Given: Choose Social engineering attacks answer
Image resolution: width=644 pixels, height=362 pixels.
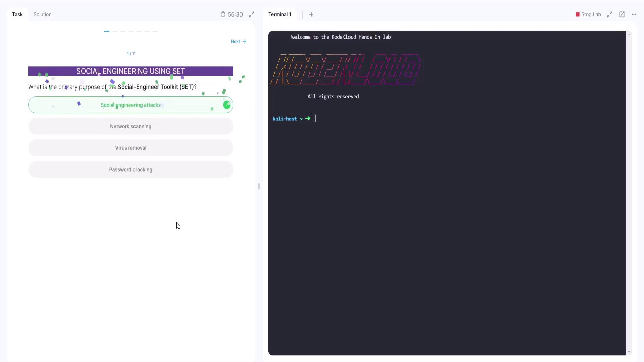Looking at the screenshot, I should 130,105.
